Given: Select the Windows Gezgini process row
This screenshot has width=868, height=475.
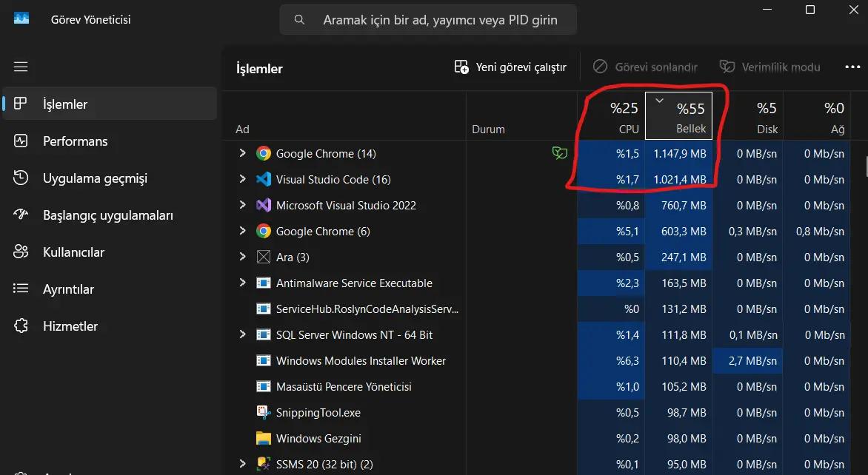Looking at the screenshot, I should coord(536,439).
